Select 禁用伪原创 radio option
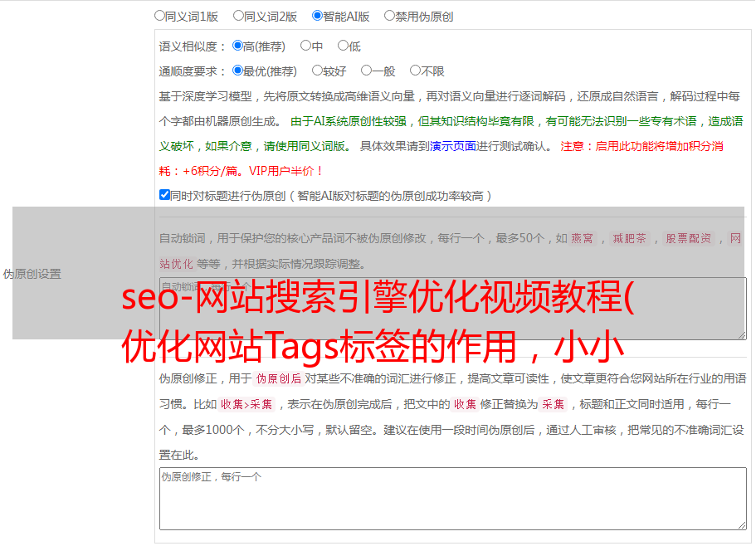The height and width of the screenshot is (546, 756). pyautogui.click(x=389, y=16)
